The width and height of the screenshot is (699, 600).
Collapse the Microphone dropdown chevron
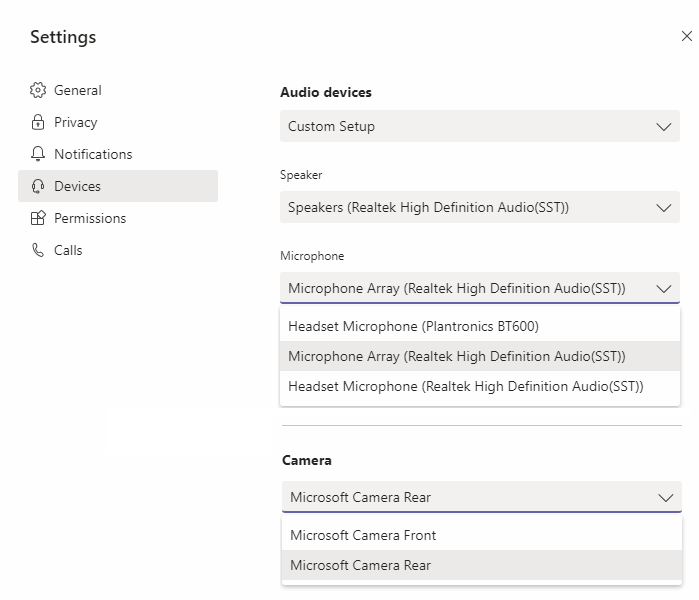[664, 289]
